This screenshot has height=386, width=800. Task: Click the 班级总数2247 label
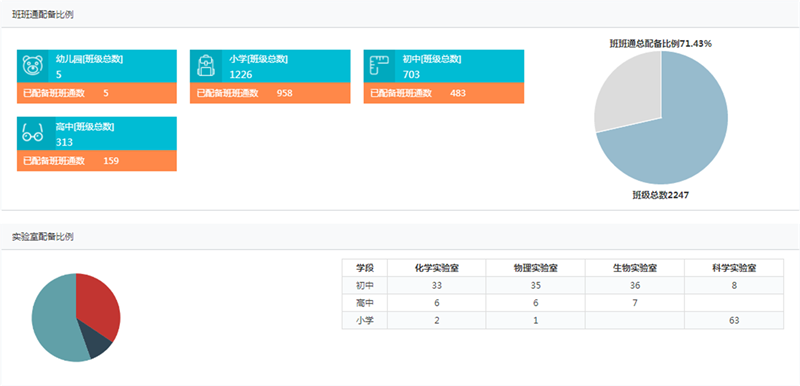point(661,195)
